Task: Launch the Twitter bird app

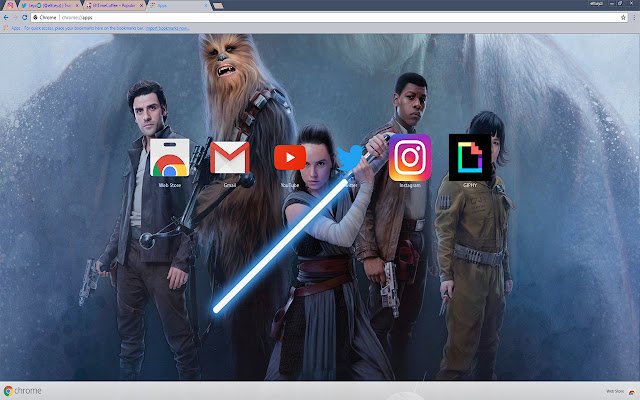Action: [350, 158]
